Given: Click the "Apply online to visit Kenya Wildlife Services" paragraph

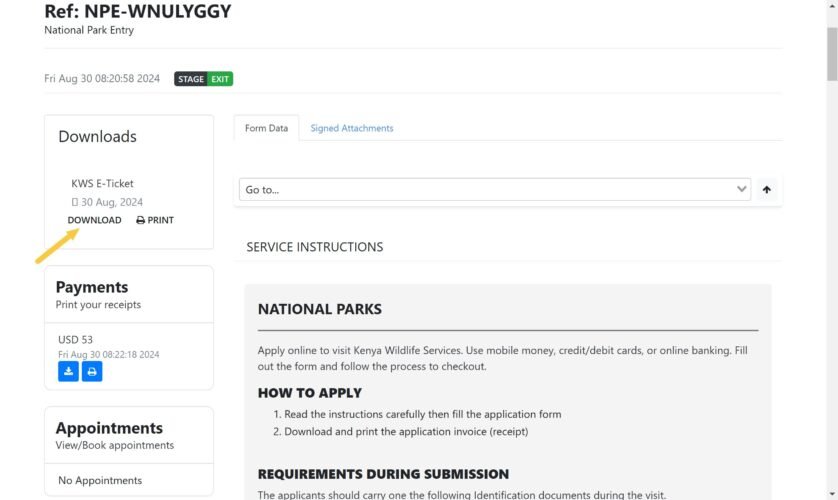Looking at the screenshot, I should (x=502, y=358).
